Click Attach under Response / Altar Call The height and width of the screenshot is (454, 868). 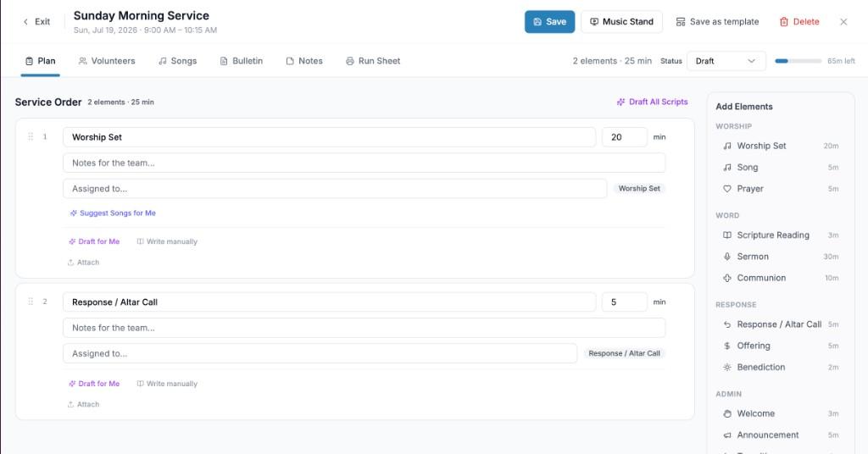pyautogui.click(x=84, y=404)
